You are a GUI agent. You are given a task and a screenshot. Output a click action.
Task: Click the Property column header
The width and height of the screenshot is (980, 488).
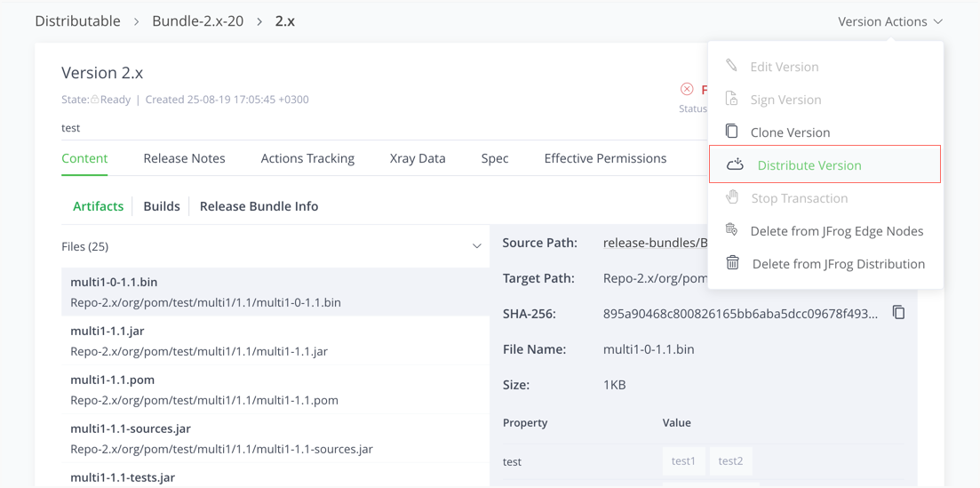pyautogui.click(x=525, y=422)
